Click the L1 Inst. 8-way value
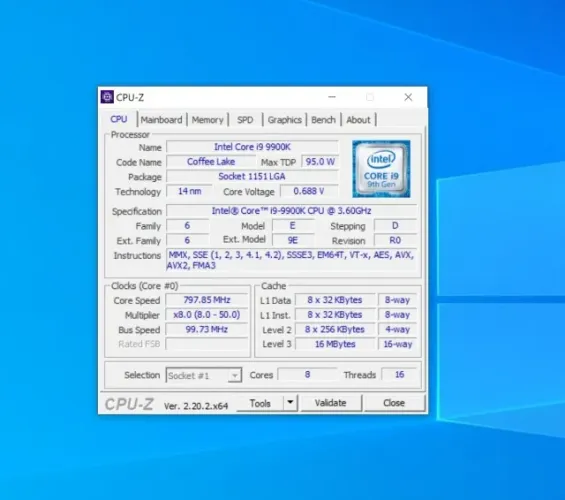Image resolution: width=565 pixels, height=500 pixels. (397, 315)
